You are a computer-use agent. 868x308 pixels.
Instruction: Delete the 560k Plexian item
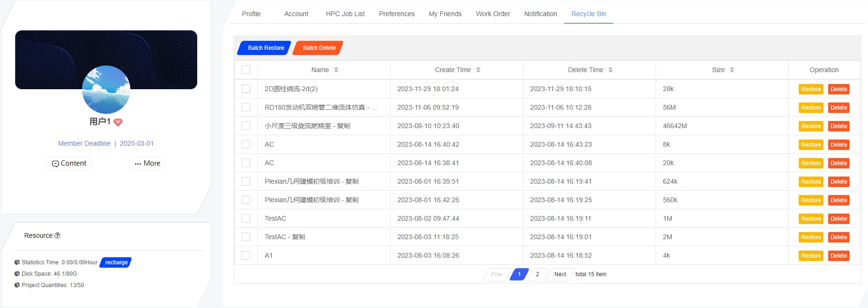click(x=839, y=200)
